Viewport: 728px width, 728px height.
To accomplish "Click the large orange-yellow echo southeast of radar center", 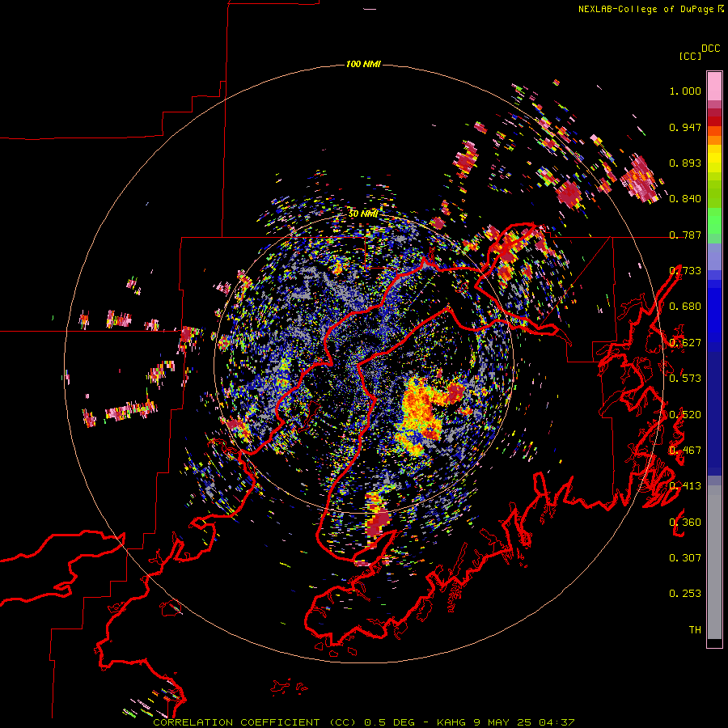I will [421, 416].
